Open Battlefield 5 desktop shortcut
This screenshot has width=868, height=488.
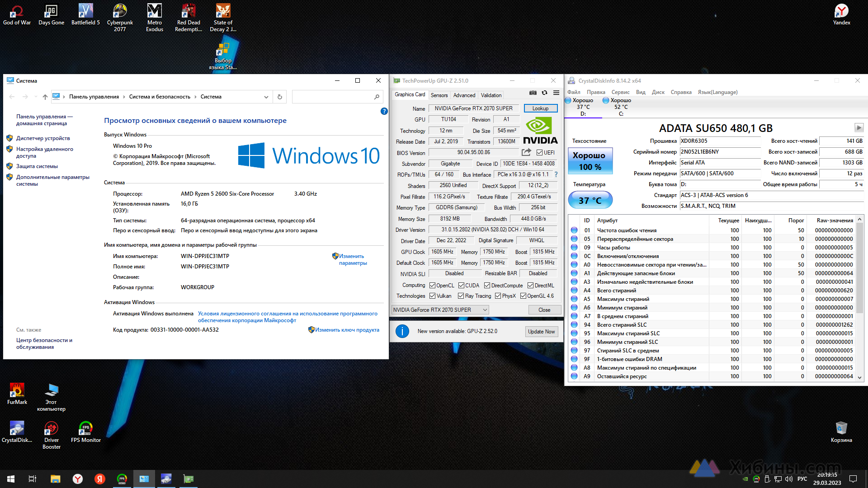[x=85, y=14]
